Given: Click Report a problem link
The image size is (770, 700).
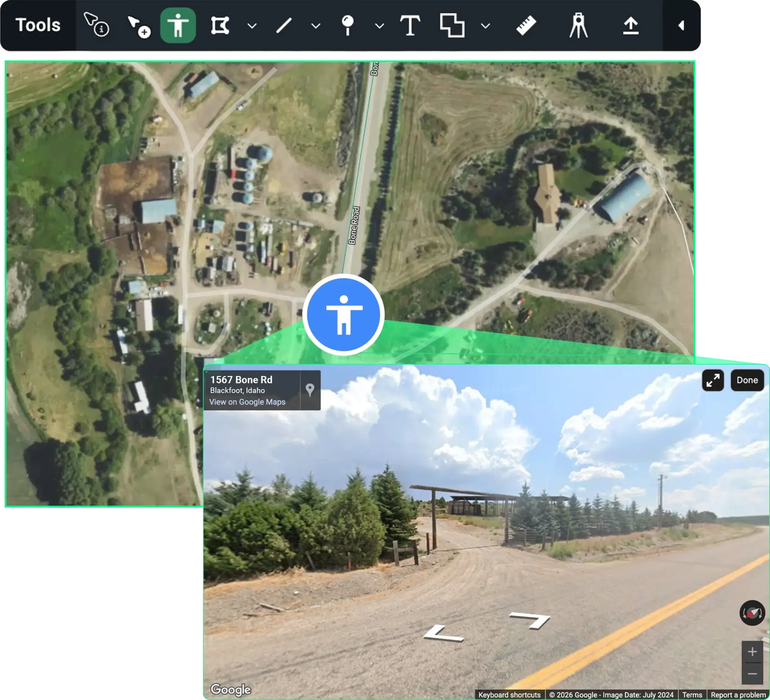Looking at the screenshot, I should pos(738,695).
